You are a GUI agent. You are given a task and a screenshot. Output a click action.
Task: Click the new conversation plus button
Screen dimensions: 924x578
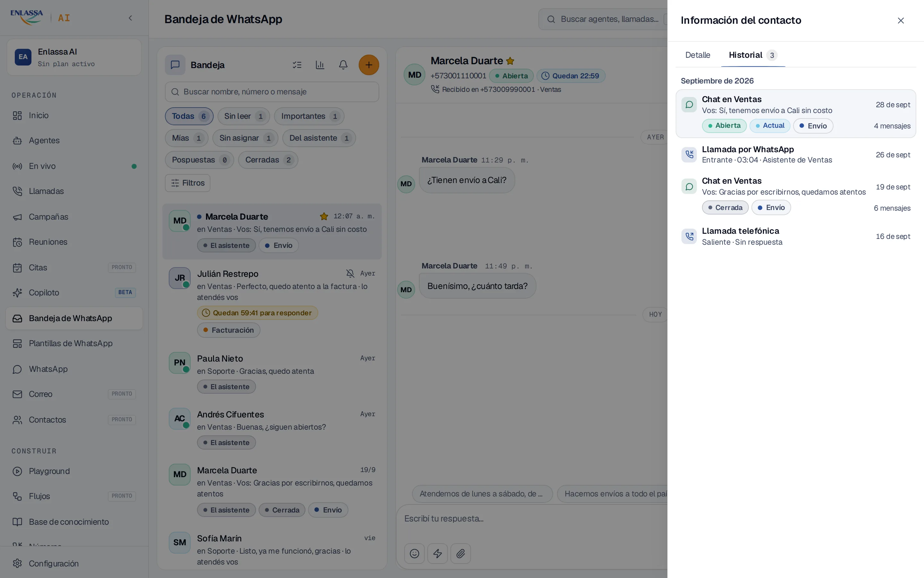click(368, 65)
